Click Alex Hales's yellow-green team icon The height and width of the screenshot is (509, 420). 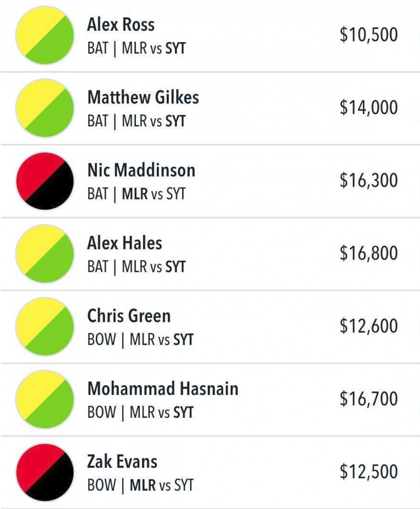tap(45, 254)
